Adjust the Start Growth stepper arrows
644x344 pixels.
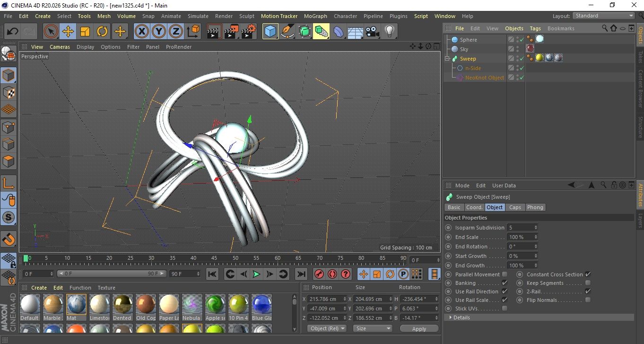point(536,256)
